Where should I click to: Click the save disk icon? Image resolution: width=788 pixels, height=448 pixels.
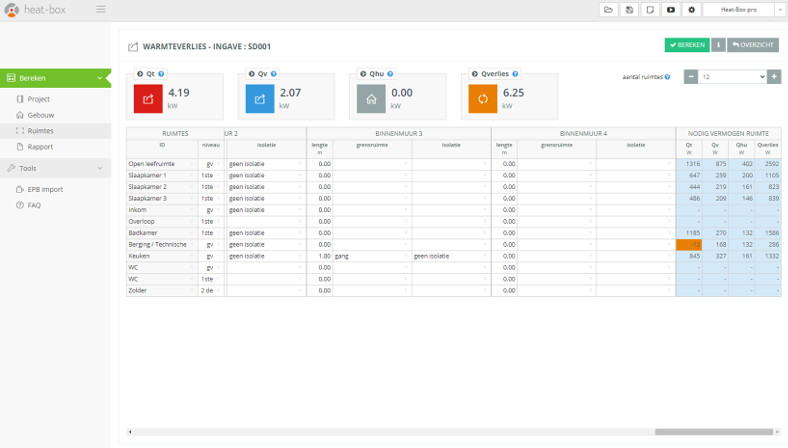click(629, 10)
